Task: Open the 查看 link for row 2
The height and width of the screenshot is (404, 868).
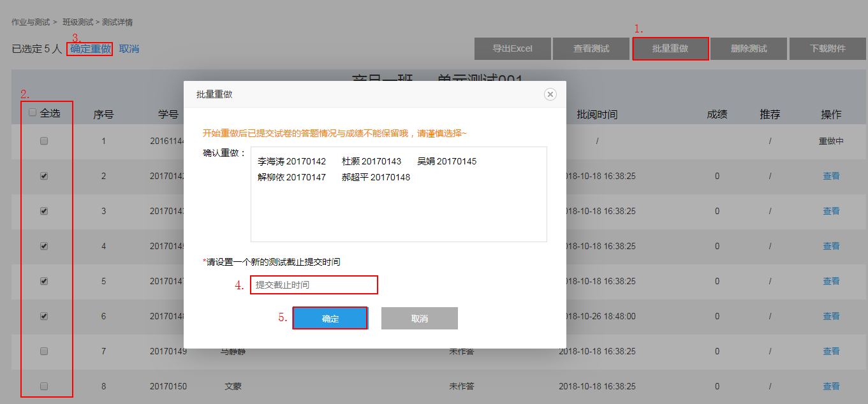Action: 831,176
